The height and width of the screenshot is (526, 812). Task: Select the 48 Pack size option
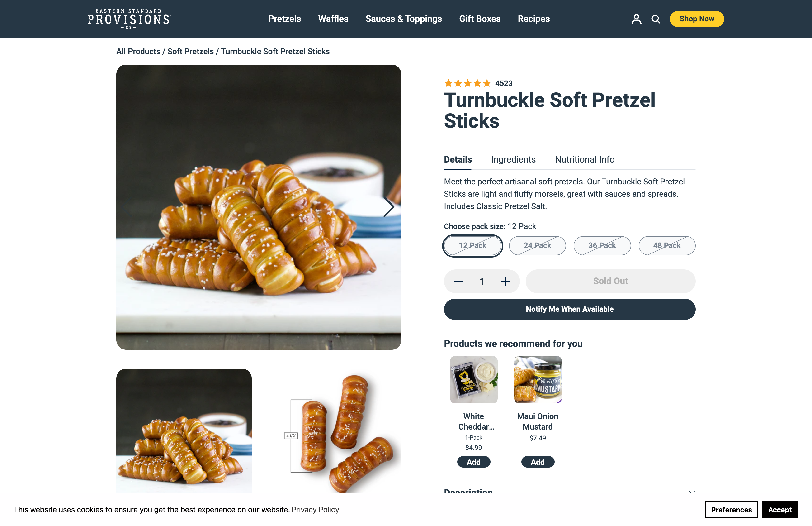[667, 245]
